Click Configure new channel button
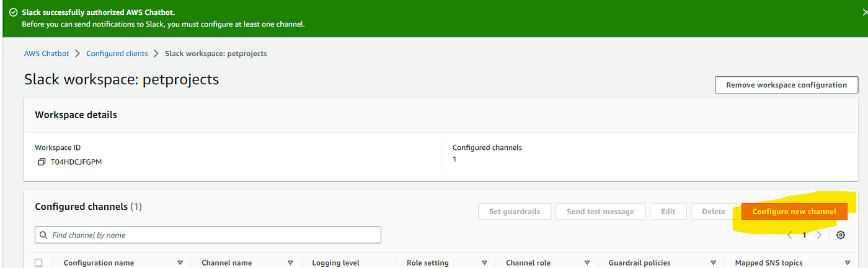The height and width of the screenshot is (268, 868). click(794, 212)
